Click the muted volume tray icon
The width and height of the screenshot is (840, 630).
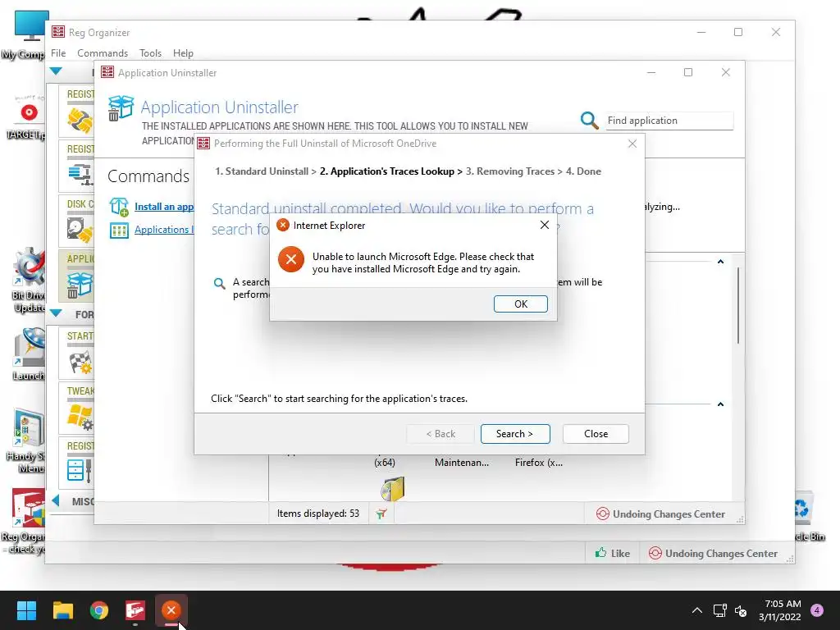point(741,610)
